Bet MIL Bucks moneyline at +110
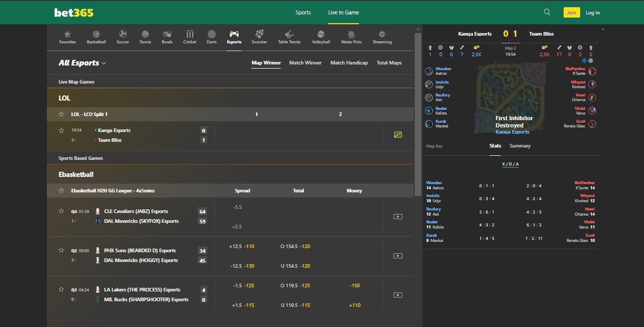This screenshot has width=644, height=327. 354,305
